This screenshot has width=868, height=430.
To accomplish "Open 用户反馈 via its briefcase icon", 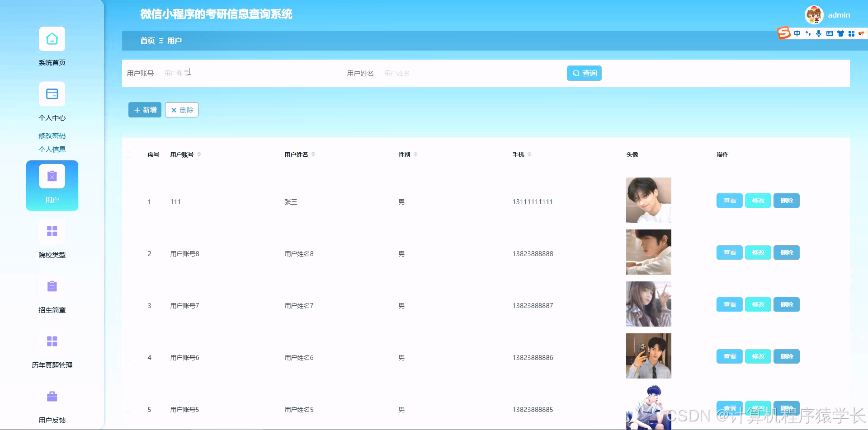I will click(52, 396).
